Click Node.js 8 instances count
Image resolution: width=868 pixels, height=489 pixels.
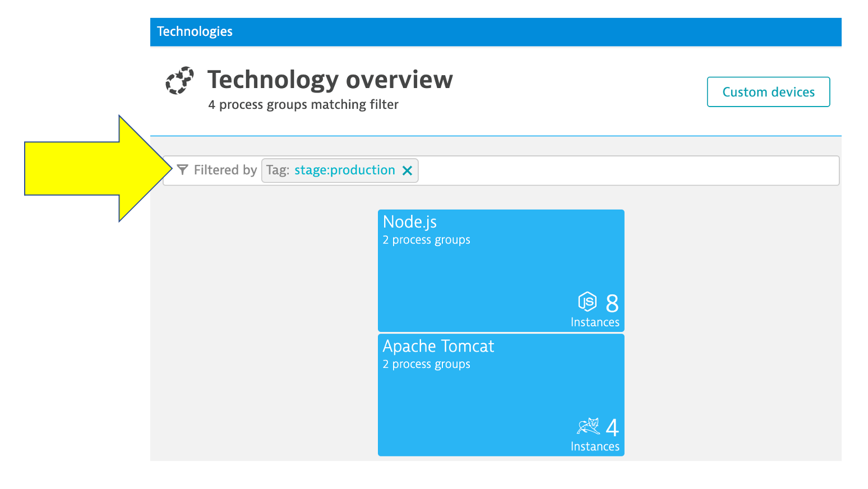[x=612, y=303]
